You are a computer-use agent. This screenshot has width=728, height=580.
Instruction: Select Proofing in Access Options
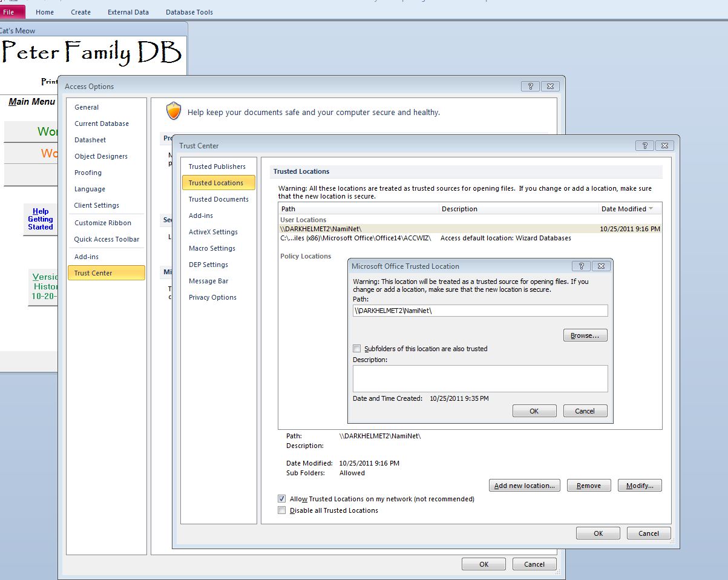point(107,173)
